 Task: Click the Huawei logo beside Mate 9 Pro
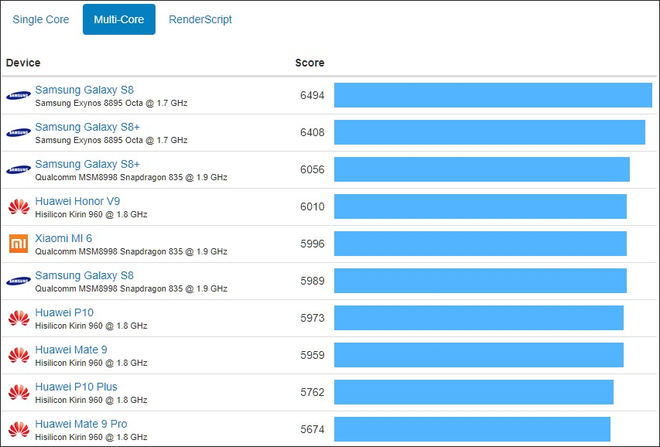18,429
